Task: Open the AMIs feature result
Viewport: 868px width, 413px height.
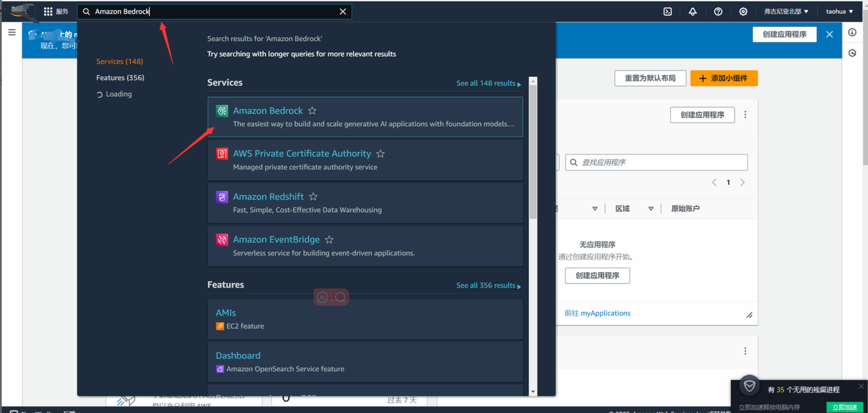Action: 365,319
